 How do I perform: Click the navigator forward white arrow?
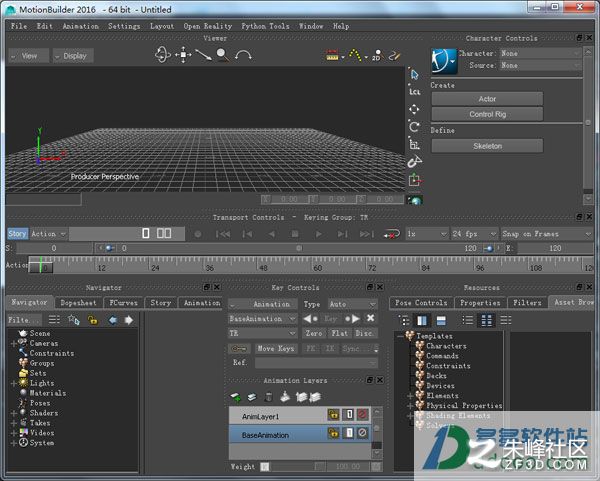pos(129,320)
